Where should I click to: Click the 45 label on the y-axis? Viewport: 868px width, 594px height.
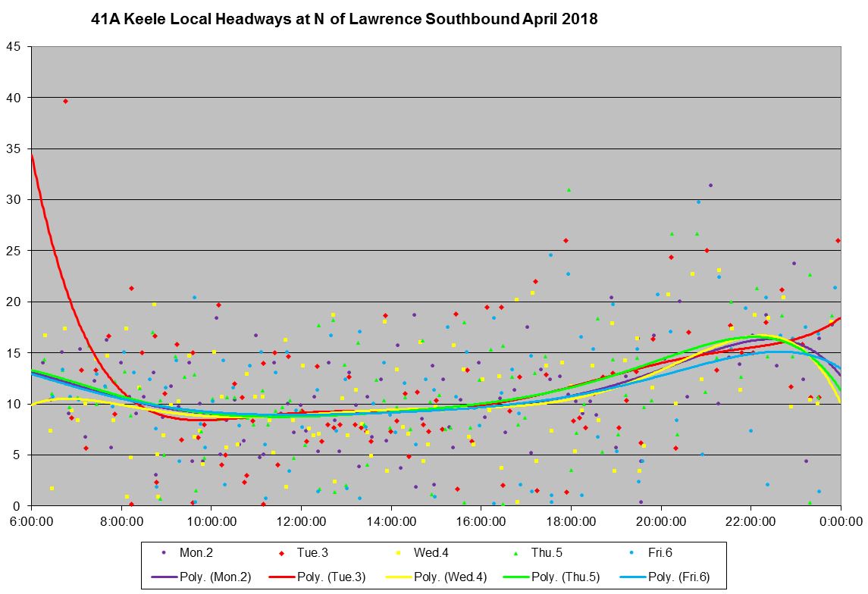click(x=15, y=47)
